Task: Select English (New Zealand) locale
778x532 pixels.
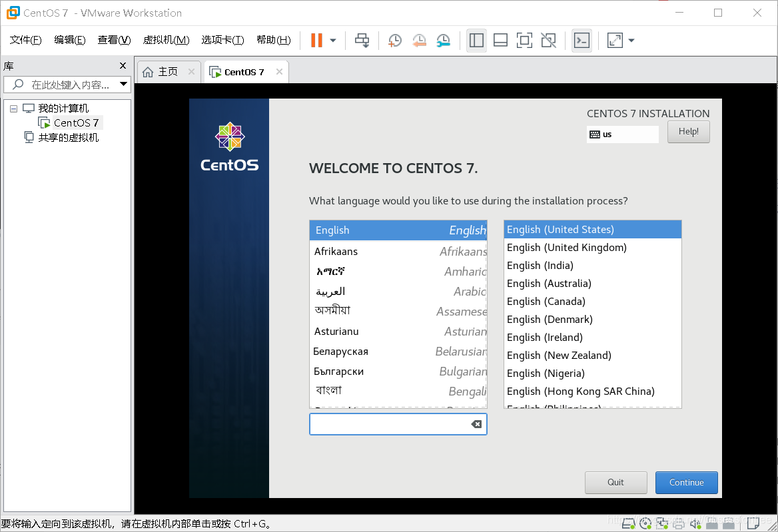Action: click(592, 355)
